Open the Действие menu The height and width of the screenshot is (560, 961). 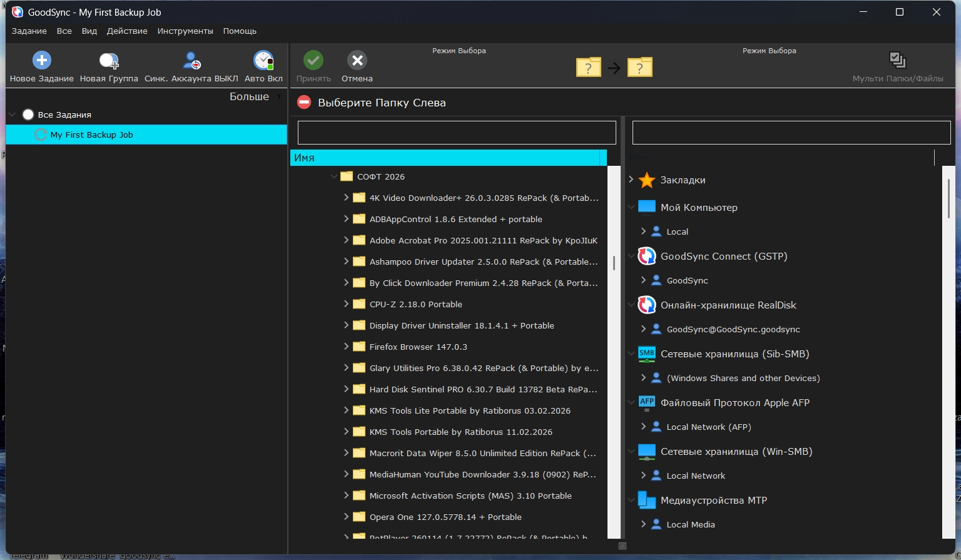127,31
